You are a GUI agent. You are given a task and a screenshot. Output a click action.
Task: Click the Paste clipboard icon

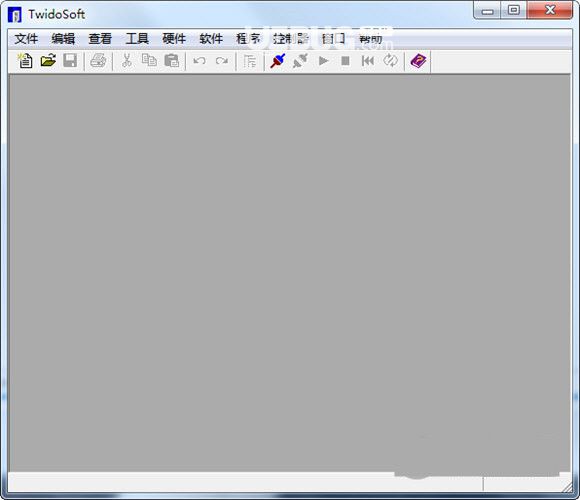point(172,61)
